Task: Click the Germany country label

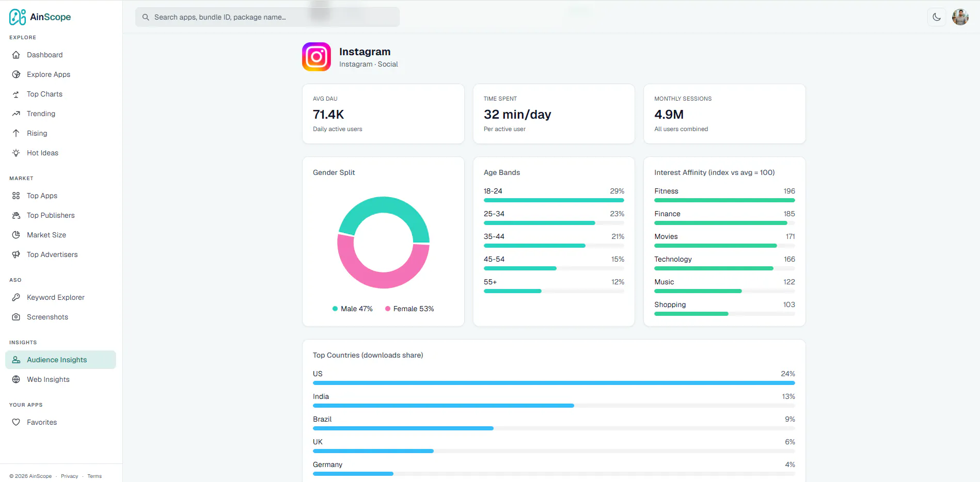Action: coord(327,464)
